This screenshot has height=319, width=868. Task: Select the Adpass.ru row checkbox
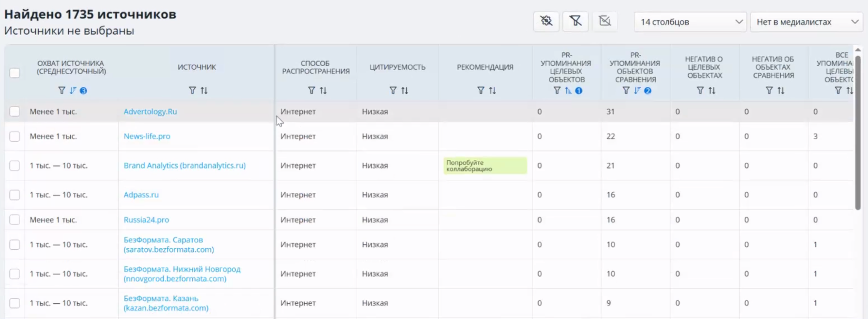(15, 195)
